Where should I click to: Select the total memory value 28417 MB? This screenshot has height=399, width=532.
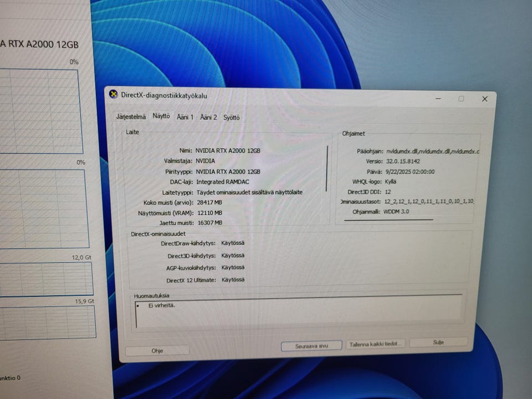[209, 203]
